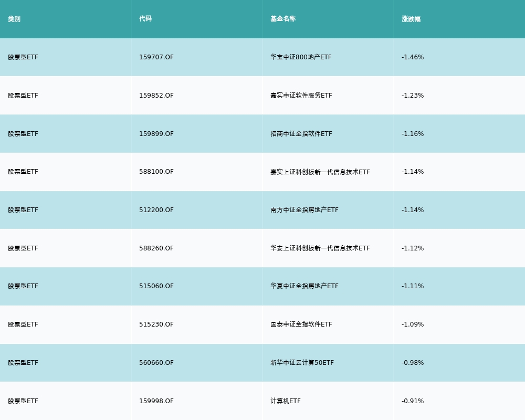
Task: Select fund name 华夏中证全指房地产ETF
Action: click(x=304, y=286)
